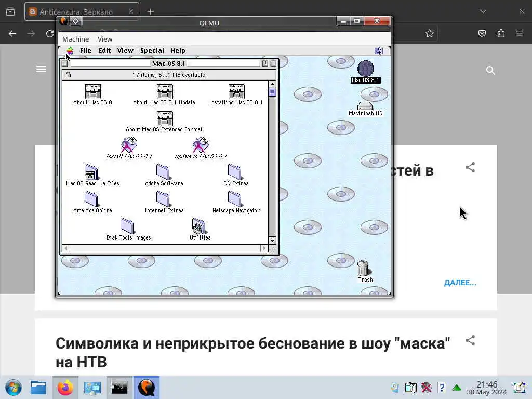Viewport: 532px width, 399px height.
Task: Open the Mac Help menu
Action: click(178, 51)
